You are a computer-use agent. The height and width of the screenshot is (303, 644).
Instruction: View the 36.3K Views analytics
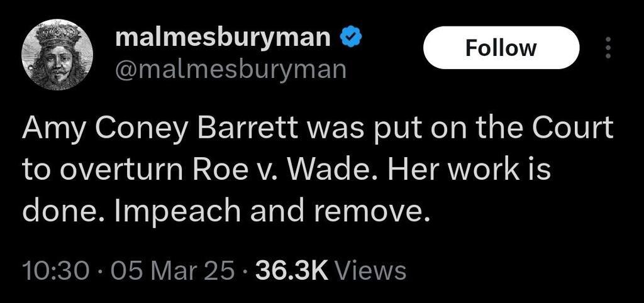[331, 272]
